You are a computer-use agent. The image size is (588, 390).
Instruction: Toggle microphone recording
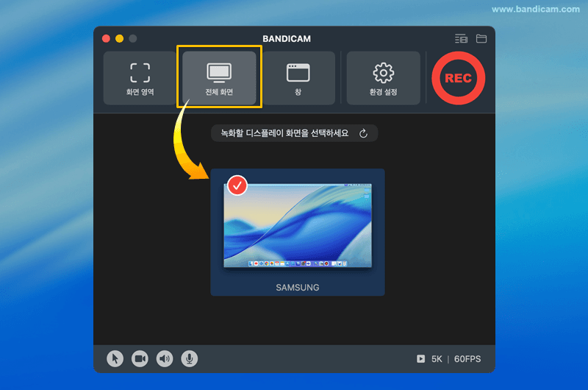click(190, 359)
